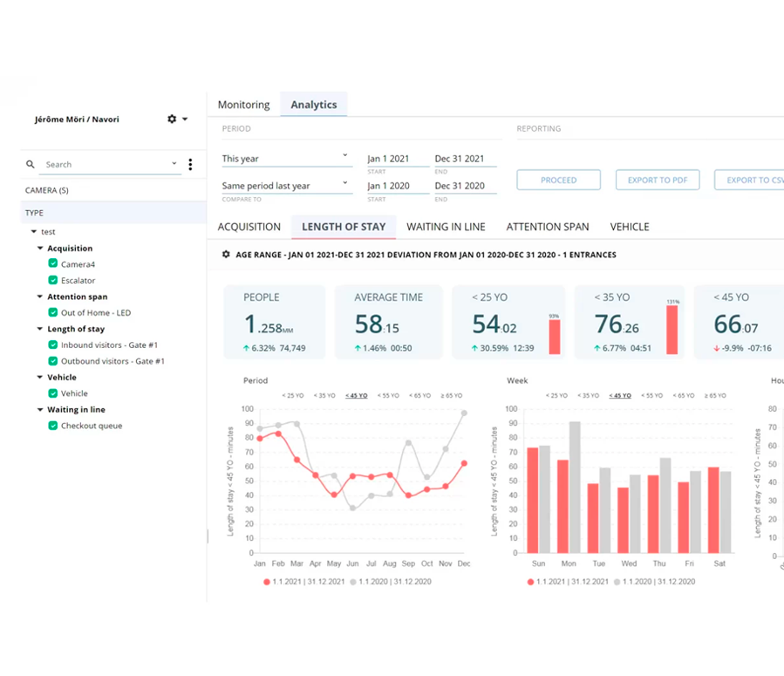
Task: Select the Analytics tab
Action: pos(313,105)
